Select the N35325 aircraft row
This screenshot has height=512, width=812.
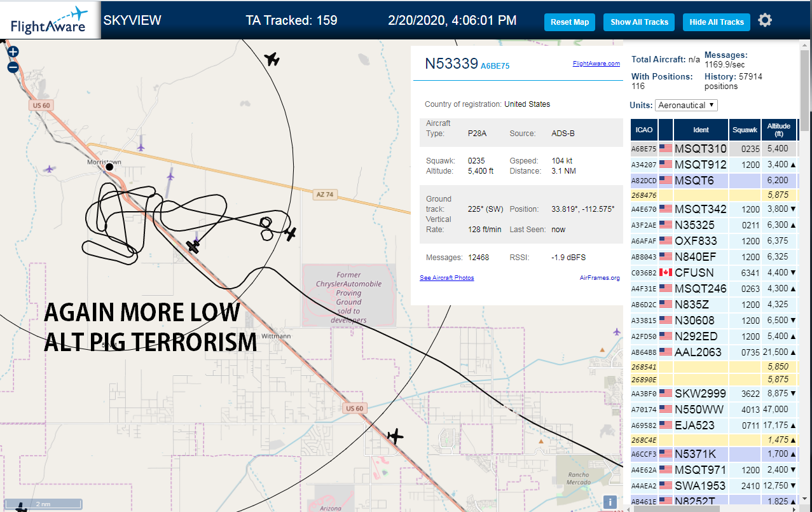coord(713,225)
